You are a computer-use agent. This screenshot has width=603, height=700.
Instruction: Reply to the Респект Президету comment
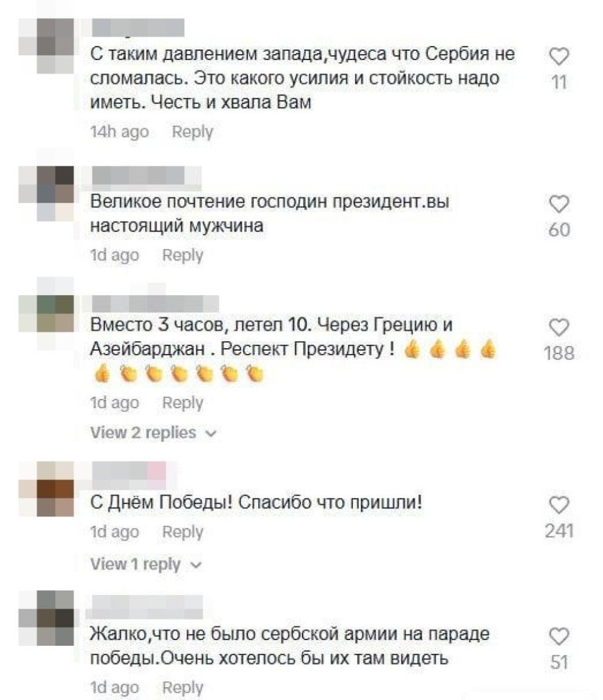click(183, 402)
